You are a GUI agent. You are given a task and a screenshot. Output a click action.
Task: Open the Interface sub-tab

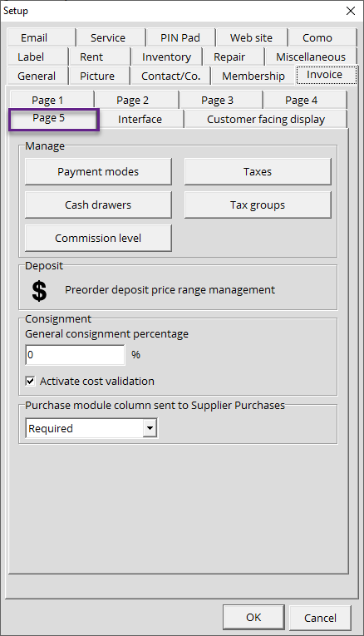[x=140, y=119]
